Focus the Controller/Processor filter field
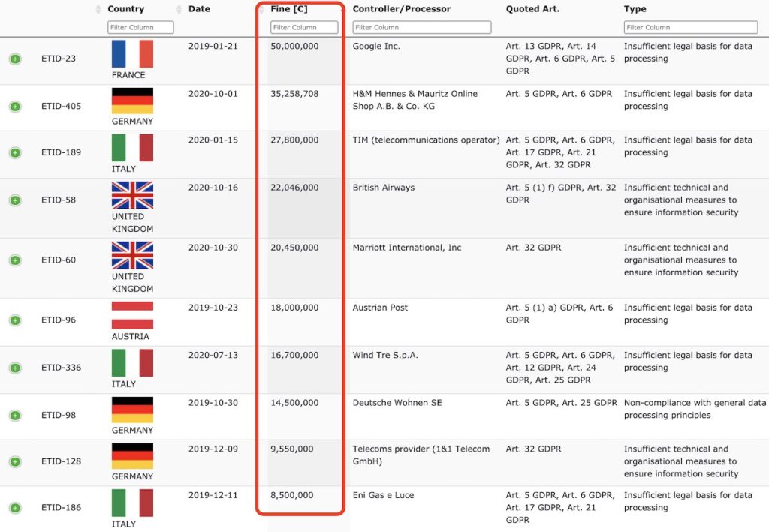Screen dimensions: 769x532 pyautogui.click(x=422, y=28)
